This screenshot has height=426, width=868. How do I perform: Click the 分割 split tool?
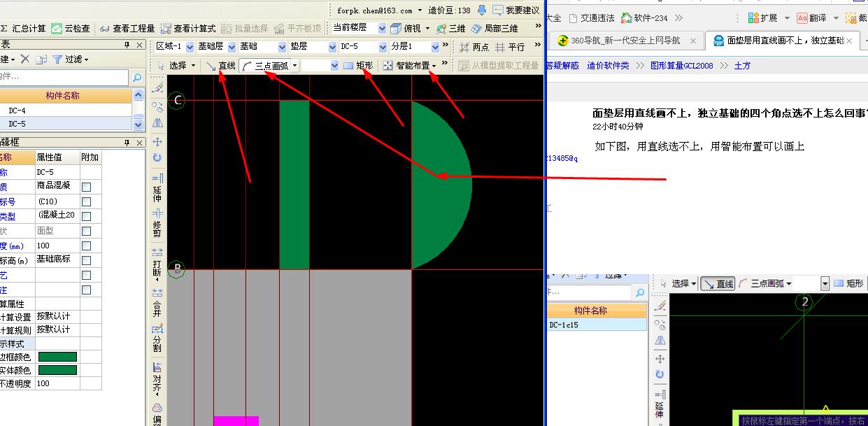pyautogui.click(x=157, y=339)
